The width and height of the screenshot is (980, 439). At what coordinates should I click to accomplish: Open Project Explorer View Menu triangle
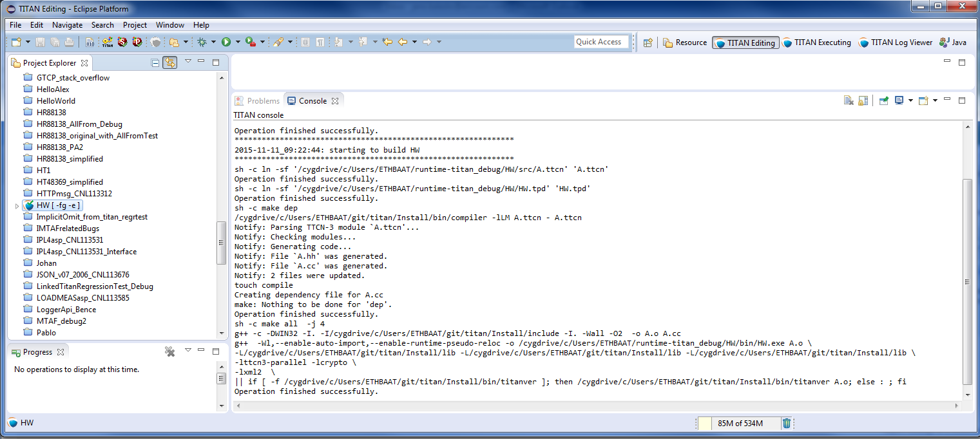coord(187,62)
